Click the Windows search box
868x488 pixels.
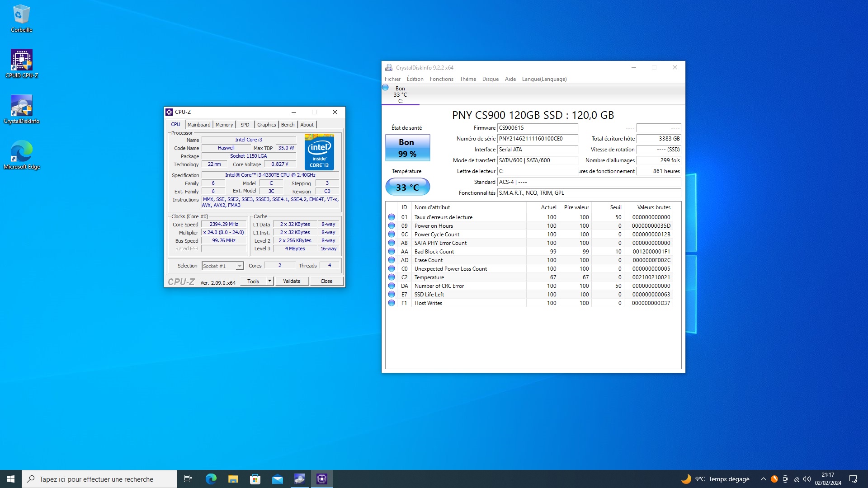coord(99,479)
